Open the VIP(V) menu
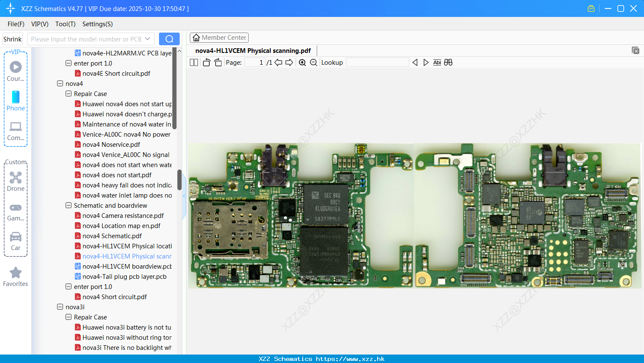Screen dimensions: 644x363 click(x=40, y=24)
